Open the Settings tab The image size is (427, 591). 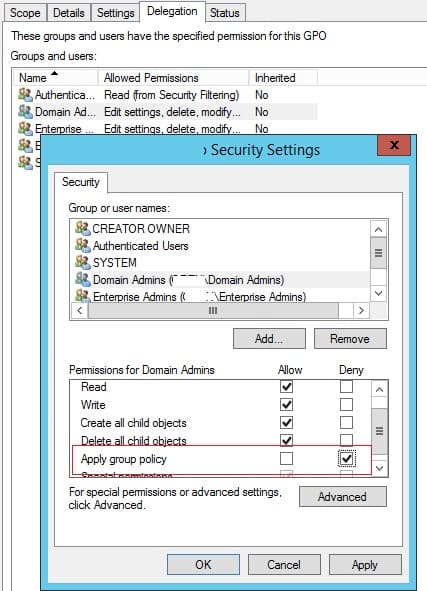(x=115, y=13)
